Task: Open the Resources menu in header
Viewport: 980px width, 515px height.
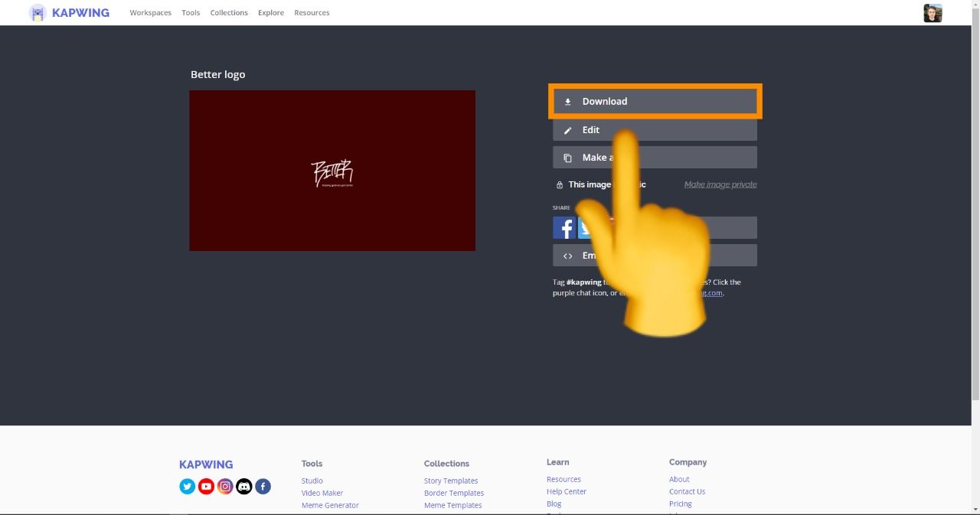Action: click(x=312, y=13)
